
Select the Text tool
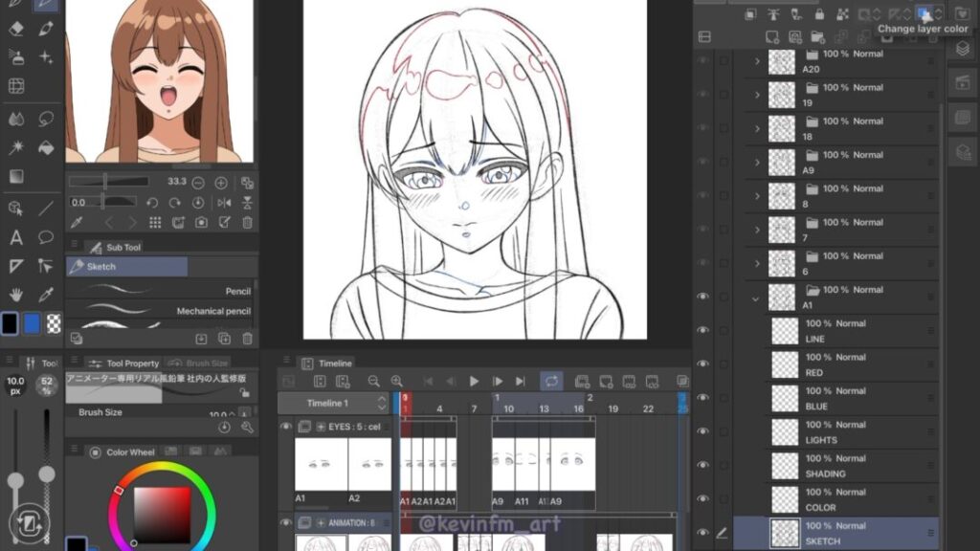(x=16, y=237)
